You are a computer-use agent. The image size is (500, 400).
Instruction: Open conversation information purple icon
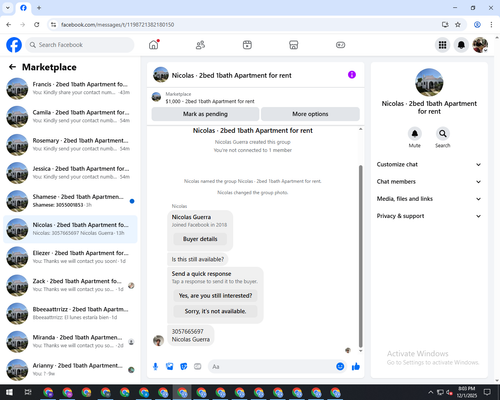(x=352, y=75)
